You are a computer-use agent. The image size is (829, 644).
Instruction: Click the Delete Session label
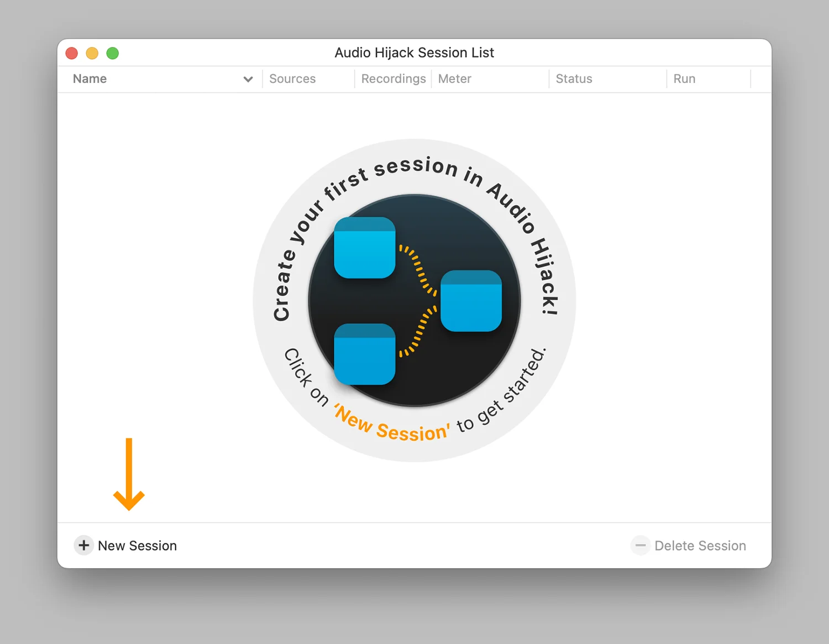point(700,546)
